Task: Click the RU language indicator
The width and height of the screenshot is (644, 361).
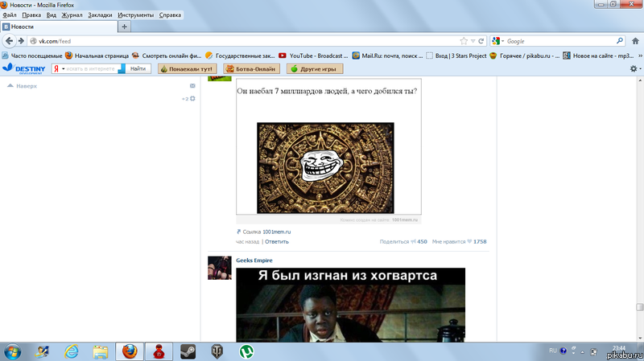Action: [x=553, y=351]
